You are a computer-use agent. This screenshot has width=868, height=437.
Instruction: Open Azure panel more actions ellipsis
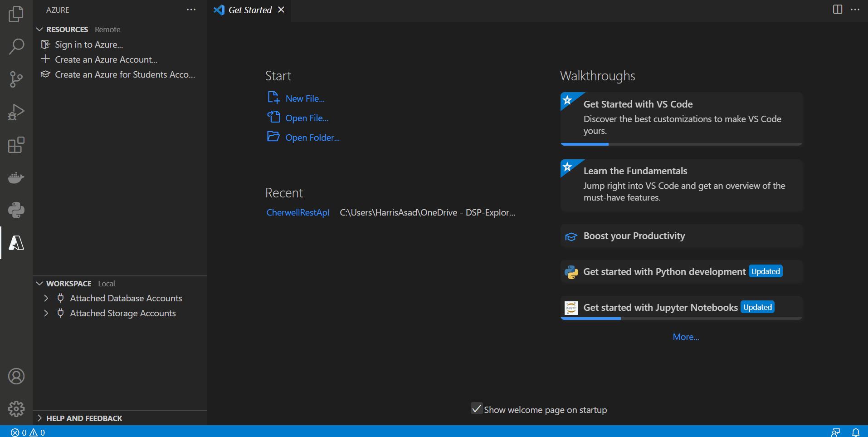tap(191, 10)
